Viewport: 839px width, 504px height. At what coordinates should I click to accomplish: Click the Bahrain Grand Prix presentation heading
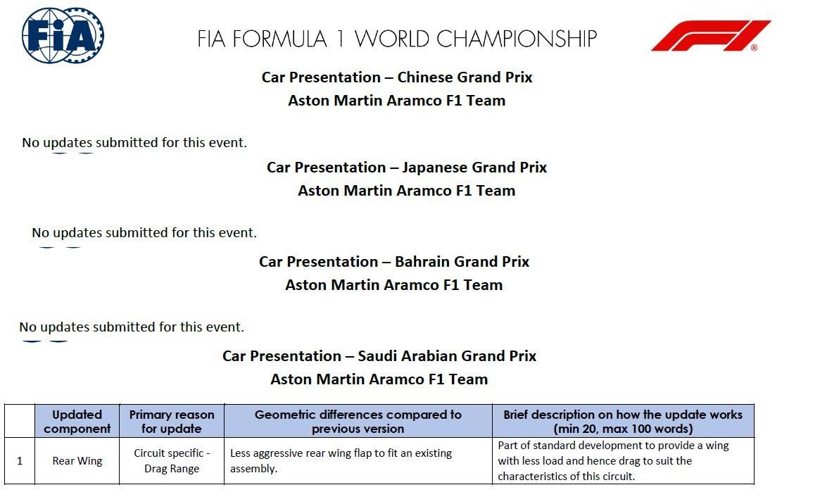tap(394, 262)
